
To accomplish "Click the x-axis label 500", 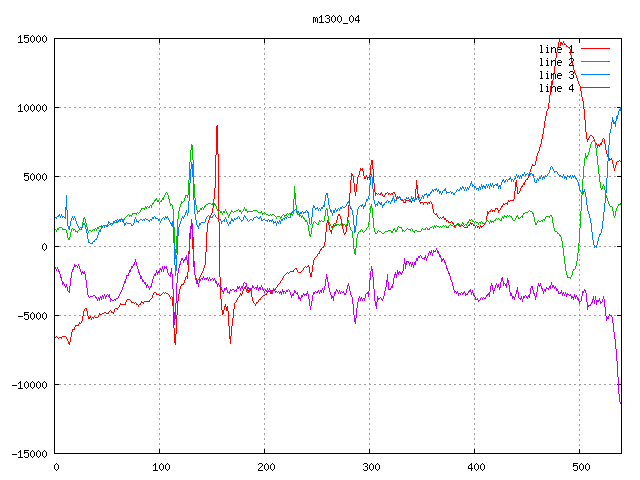I will [x=580, y=467].
